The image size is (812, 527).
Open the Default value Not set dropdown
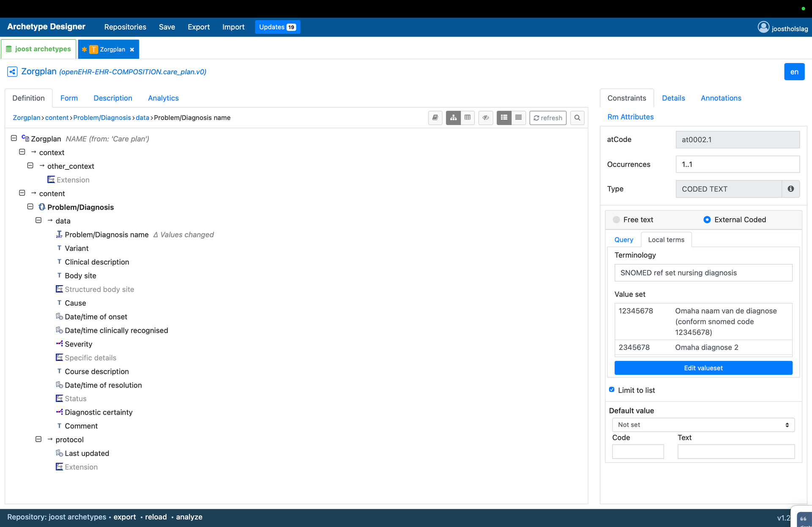tap(703, 425)
